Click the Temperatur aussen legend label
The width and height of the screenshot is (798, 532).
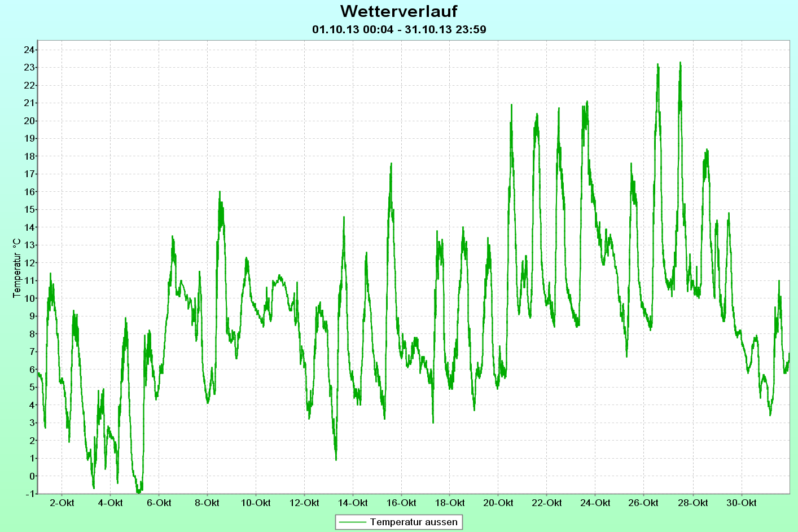[x=413, y=522]
